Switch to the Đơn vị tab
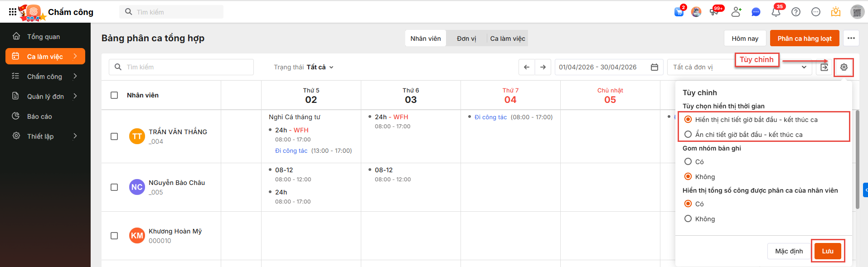868x267 pixels. coord(466,39)
